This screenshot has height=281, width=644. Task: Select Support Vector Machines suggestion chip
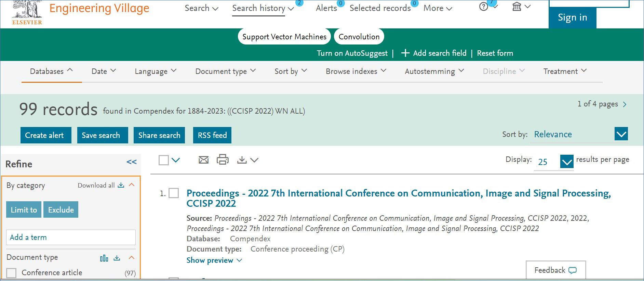(x=284, y=37)
